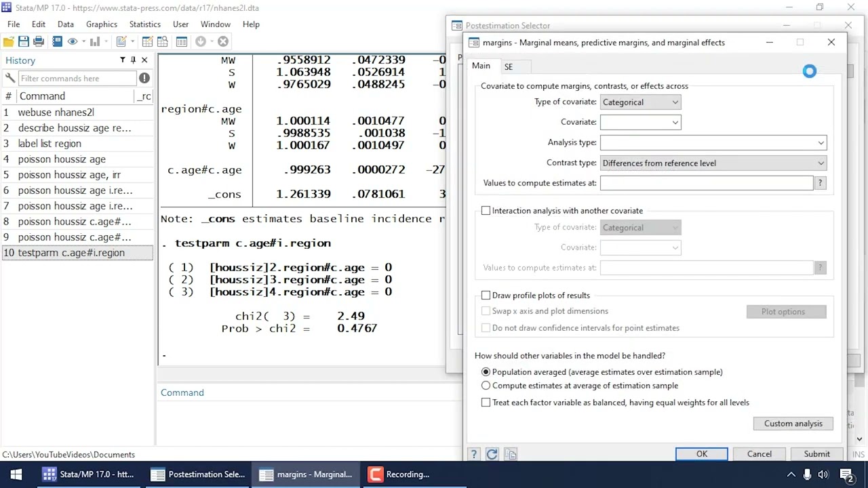
Task: Click the History filter funnel icon
Action: [122, 60]
